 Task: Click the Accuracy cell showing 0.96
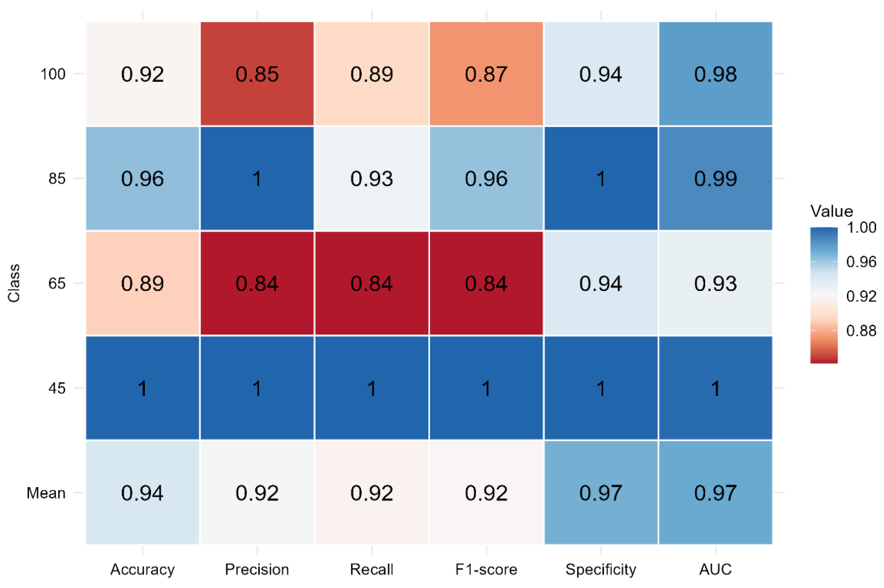click(142, 178)
